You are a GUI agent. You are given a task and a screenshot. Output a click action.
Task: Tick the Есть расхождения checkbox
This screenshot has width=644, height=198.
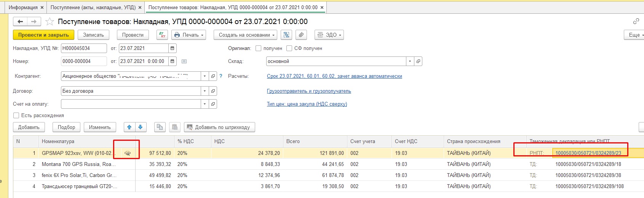16,115
